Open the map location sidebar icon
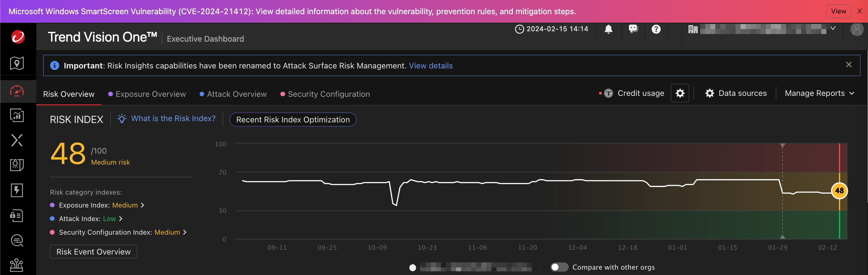Viewport: 868px width, 275px height. 17,63
